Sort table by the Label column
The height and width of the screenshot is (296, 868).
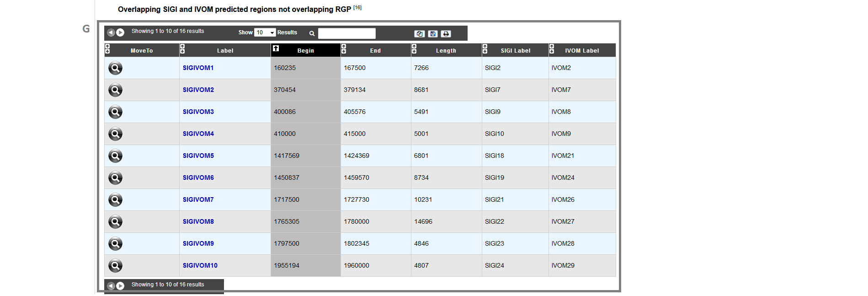(x=225, y=50)
